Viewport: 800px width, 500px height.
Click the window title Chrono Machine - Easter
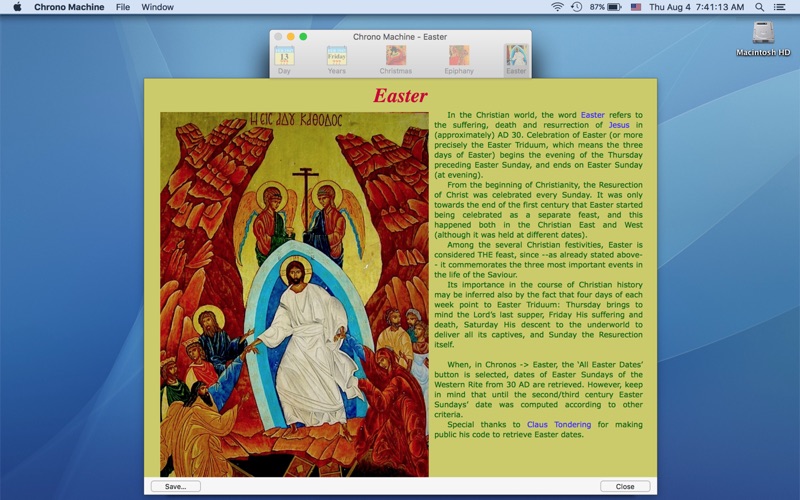400,37
